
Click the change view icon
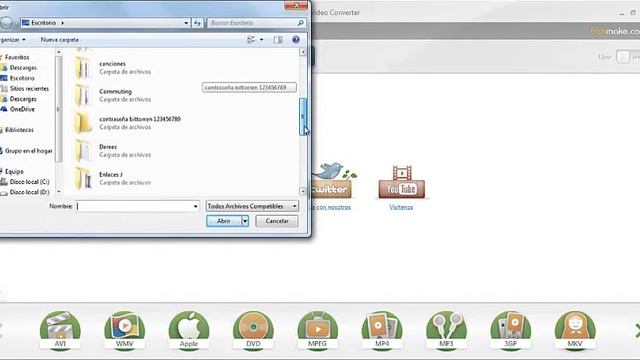(x=251, y=40)
